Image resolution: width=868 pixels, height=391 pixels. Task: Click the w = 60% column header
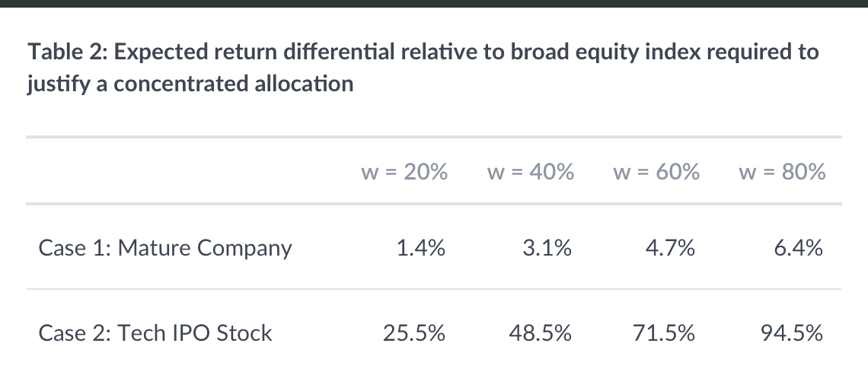point(656,172)
